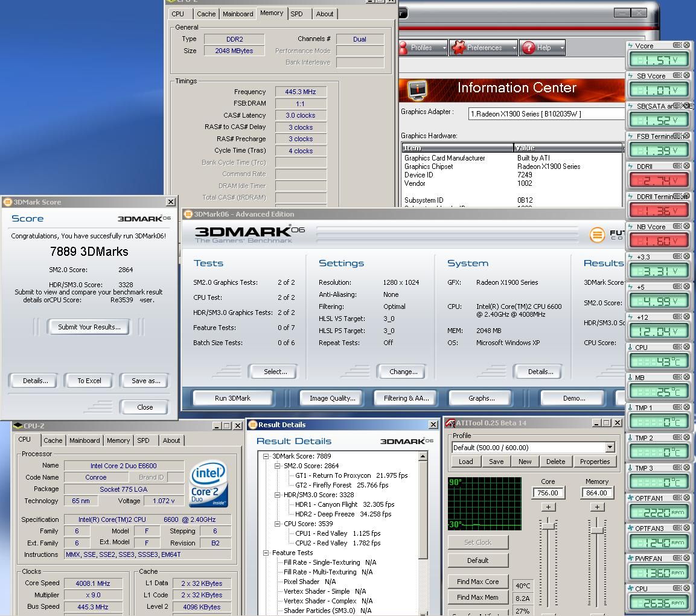
Task: Click Save as button in score dialog
Action: [145, 381]
